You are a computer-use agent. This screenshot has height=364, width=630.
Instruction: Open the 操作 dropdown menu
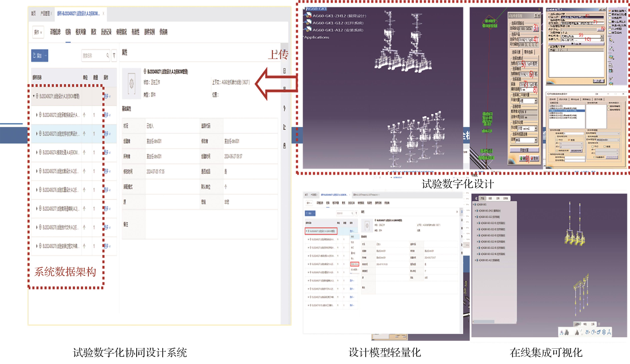click(x=38, y=32)
